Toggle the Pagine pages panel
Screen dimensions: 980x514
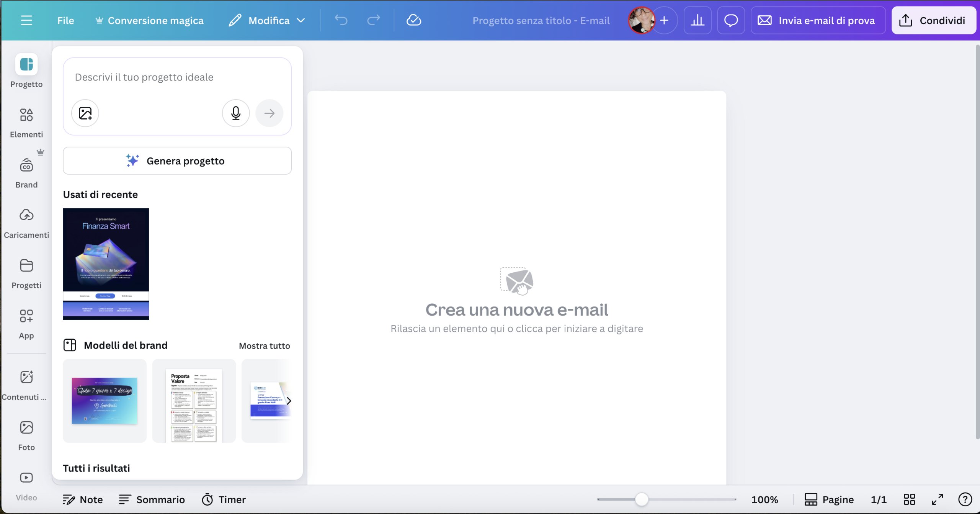point(829,499)
